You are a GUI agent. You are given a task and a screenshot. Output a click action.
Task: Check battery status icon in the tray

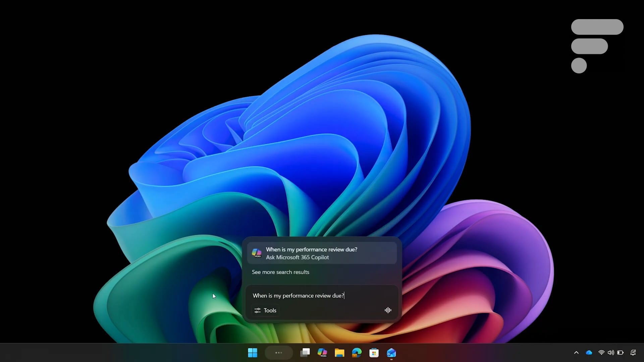[620, 353]
